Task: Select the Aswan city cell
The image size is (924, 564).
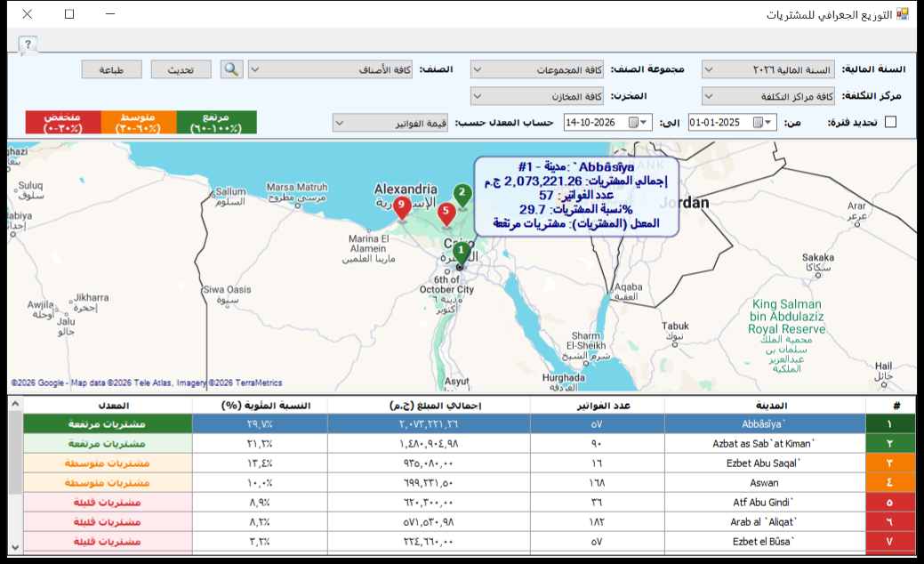Action: pyautogui.click(x=765, y=483)
